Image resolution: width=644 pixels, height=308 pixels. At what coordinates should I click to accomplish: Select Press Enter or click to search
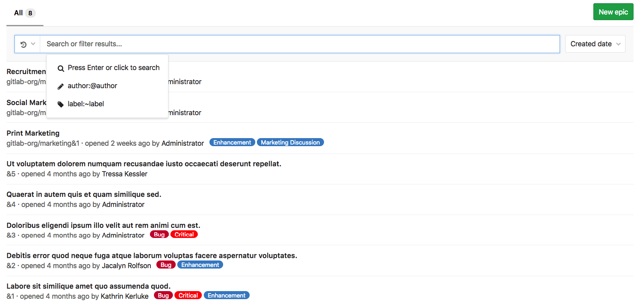113,68
